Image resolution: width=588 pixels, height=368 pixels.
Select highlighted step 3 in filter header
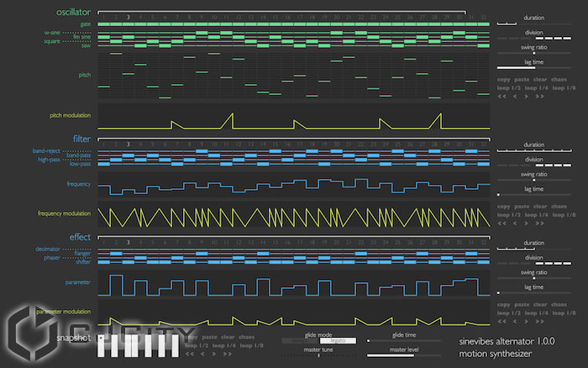pyautogui.click(x=129, y=145)
